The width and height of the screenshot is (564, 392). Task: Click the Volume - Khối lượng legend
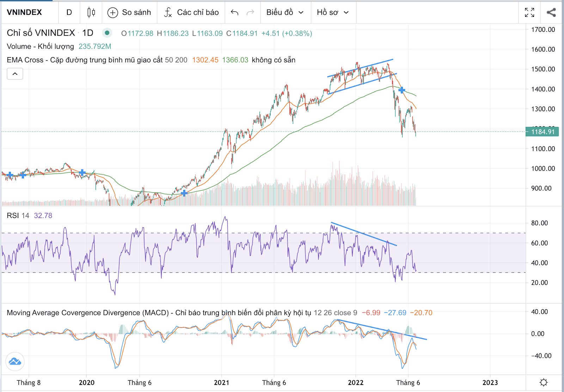click(40, 46)
